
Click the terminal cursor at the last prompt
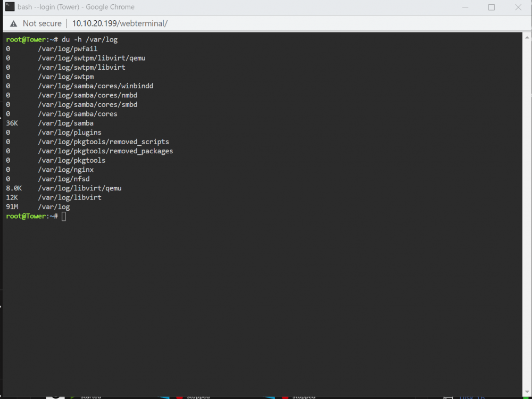(64, 216)
